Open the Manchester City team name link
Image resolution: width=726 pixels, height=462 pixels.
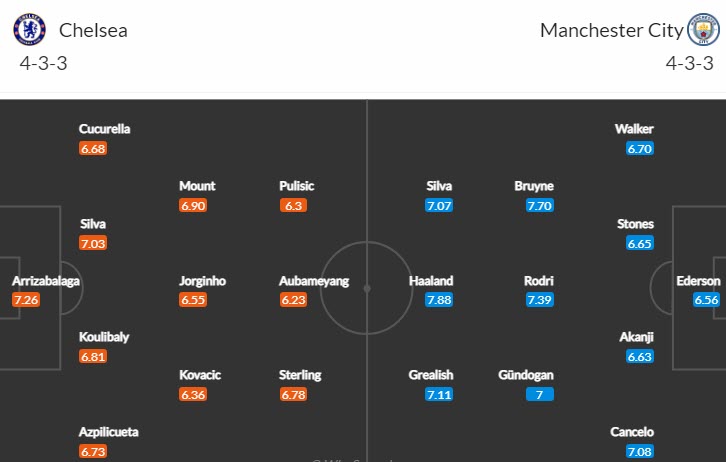611,30
